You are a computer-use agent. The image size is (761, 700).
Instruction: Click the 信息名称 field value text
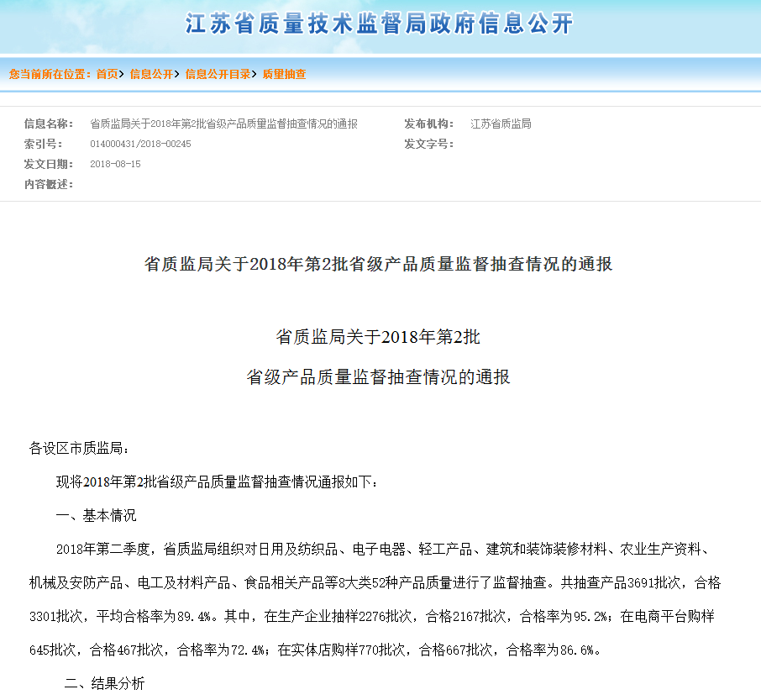click(223, 124)
